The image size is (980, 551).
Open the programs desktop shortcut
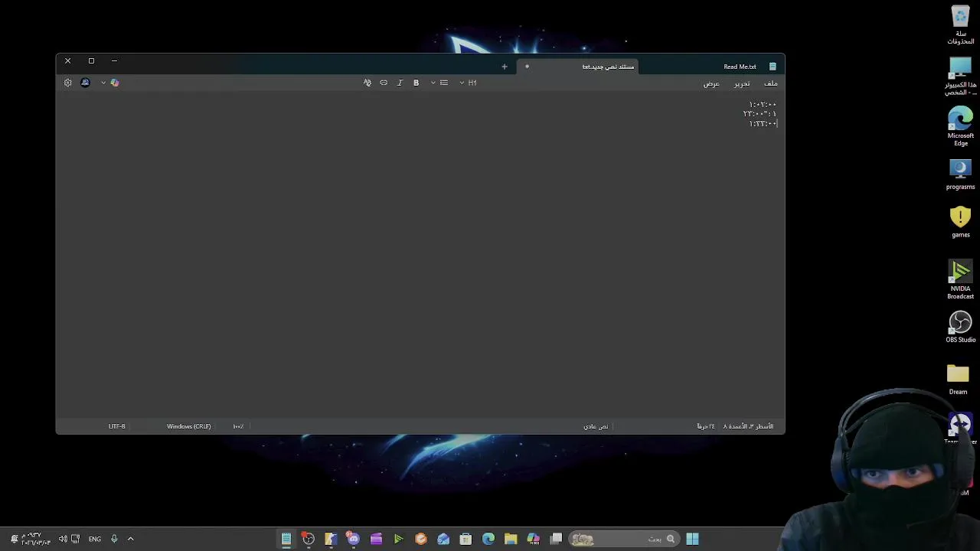(x=961, y=174)
